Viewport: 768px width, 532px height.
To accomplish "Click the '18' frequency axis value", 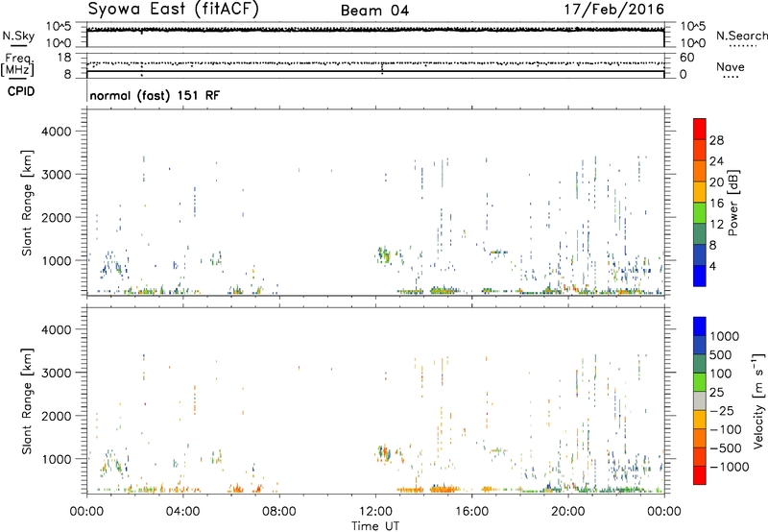I will pos(64,58).
